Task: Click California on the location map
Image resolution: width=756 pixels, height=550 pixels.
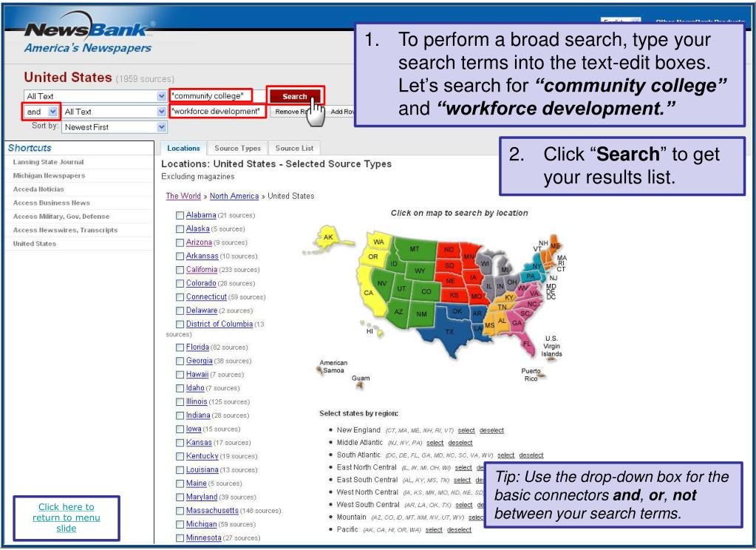Action: 369,292
